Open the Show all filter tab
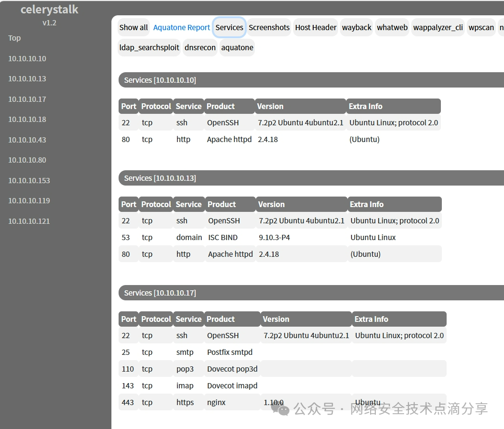Viewport: 504px width, 429px height. click(x=133, y=28)
